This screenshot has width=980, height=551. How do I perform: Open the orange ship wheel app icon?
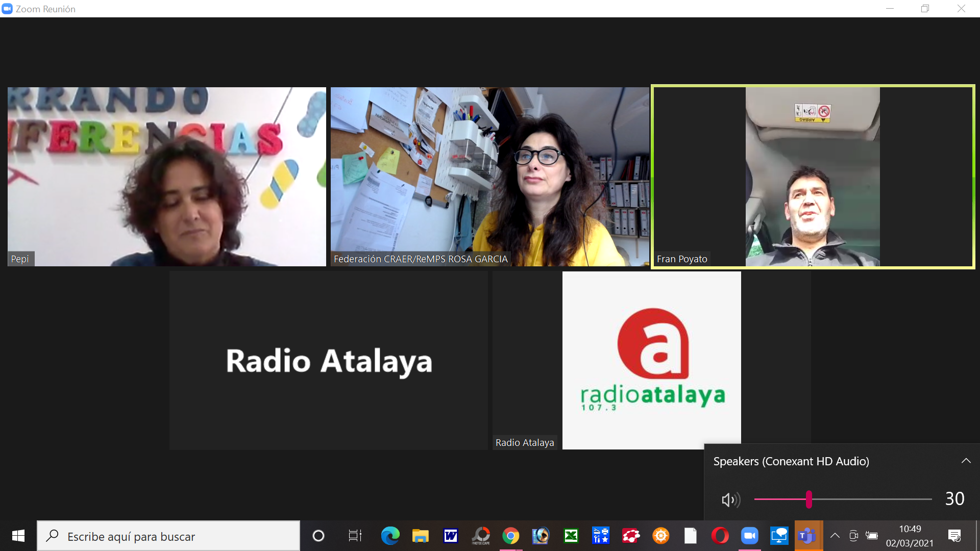click(x=660, y=536)
